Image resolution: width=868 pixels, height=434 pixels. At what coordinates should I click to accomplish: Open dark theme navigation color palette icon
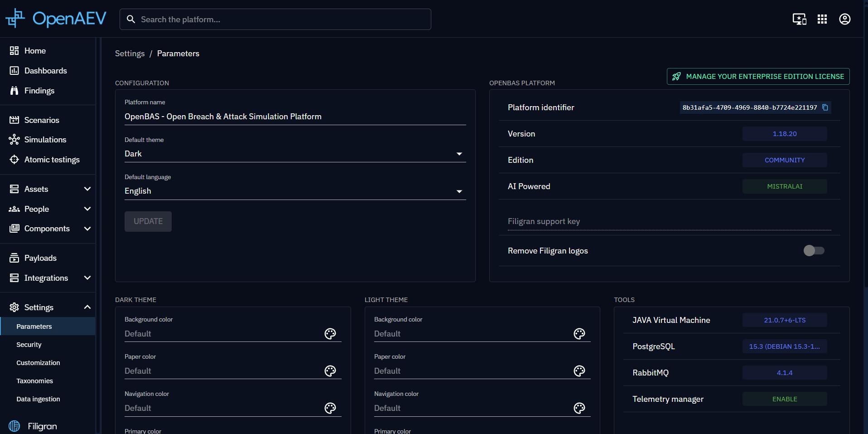[x=330, y=408]
